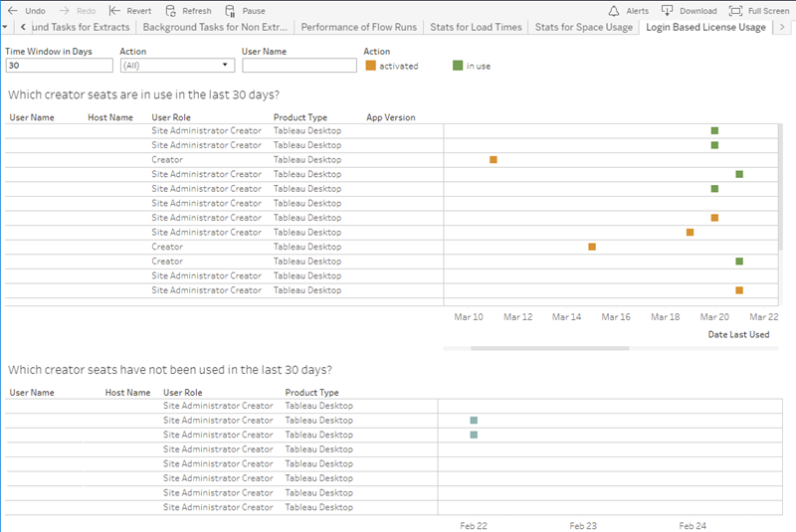Click the User Name filter field
Screen dimensions: 796x532
299,66
